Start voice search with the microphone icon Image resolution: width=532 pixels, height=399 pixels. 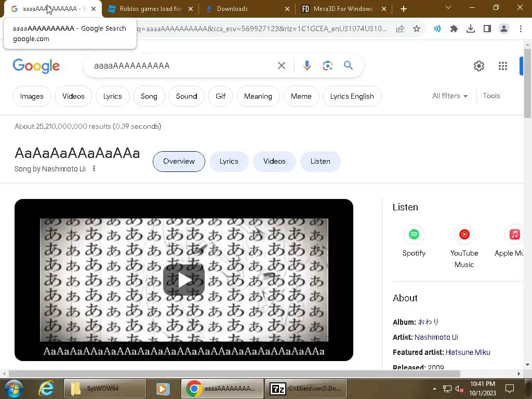[307, 65]
